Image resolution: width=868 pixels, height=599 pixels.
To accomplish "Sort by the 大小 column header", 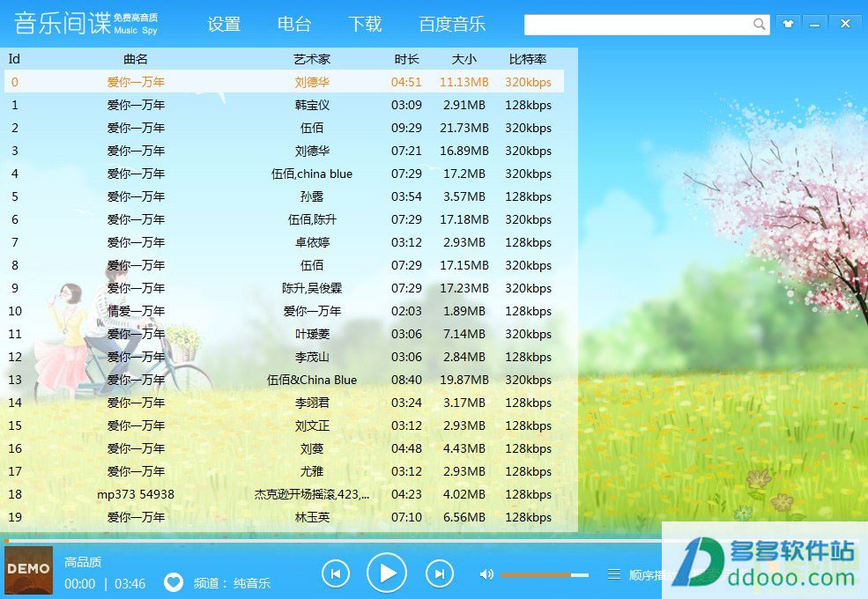I will click(x=464, y=59).
